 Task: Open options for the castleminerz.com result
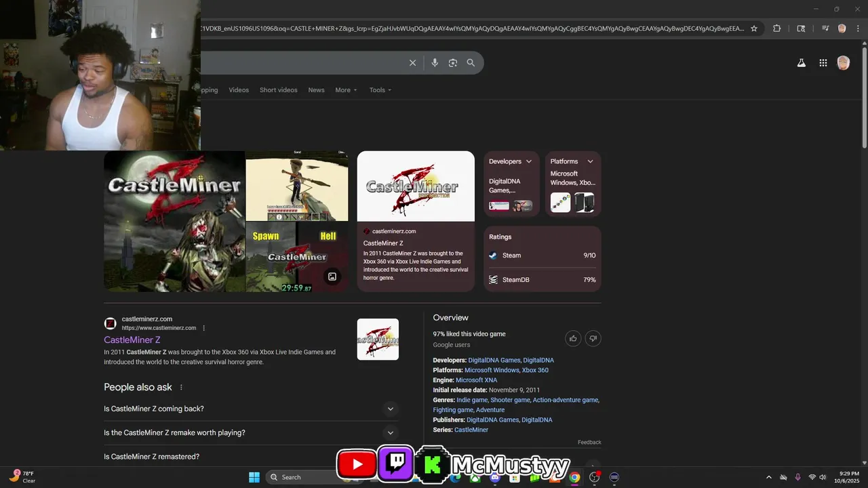click(204, 328)
